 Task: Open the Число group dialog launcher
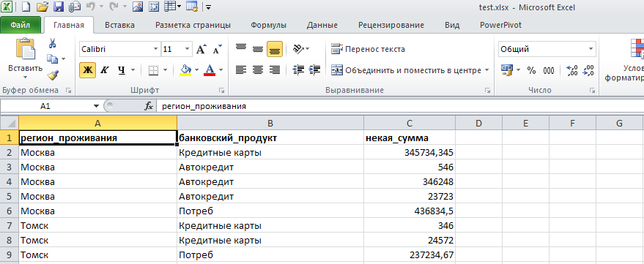pos(592,90)
